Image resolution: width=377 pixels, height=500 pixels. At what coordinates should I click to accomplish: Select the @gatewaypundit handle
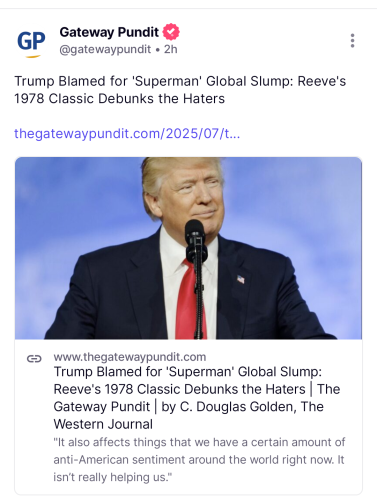(x=105, y=49)
